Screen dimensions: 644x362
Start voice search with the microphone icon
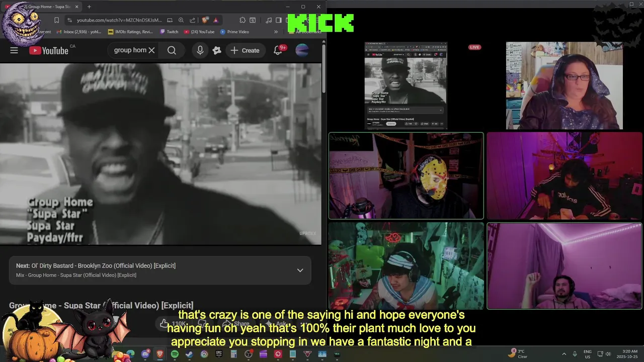point(200,50)
